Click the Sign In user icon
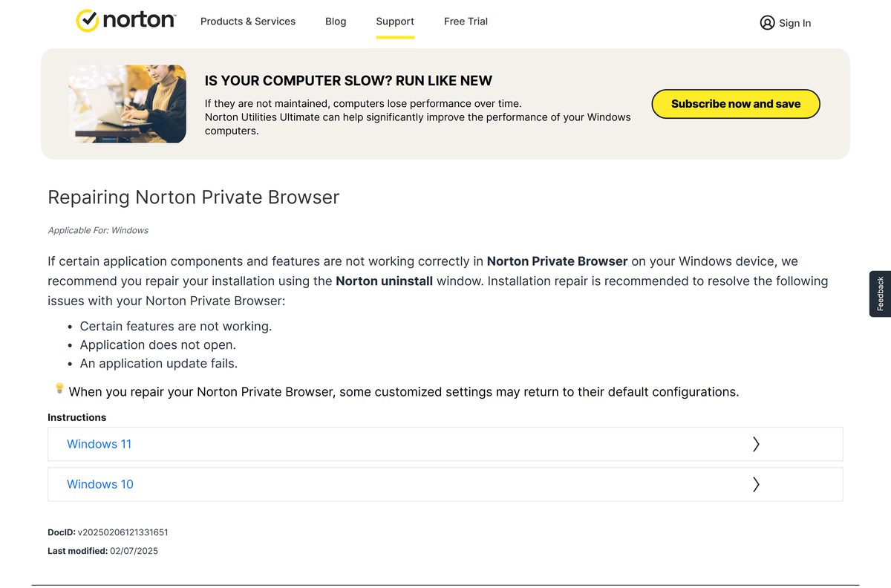Image resolution: width=891 pixels, height=588 pixels. click(x=767, y=23)
